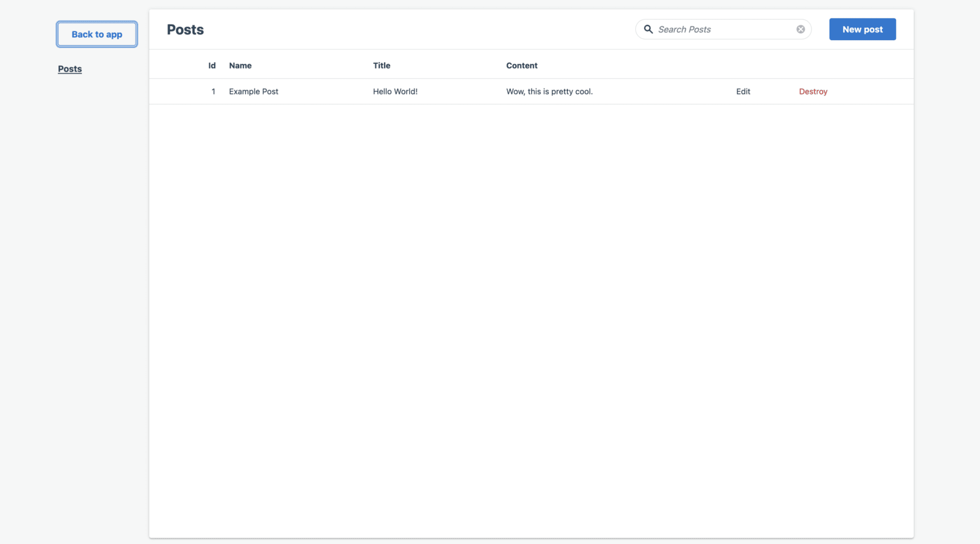Clear the search field using the x icon

click(x=801, y=29)
